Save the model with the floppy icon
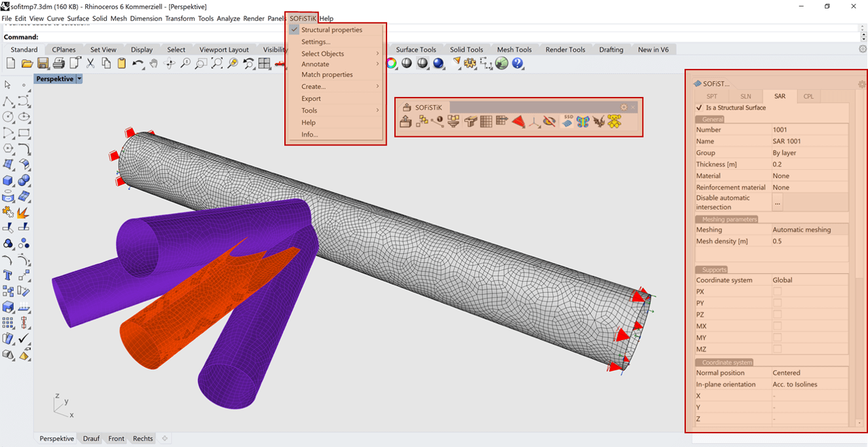The image size is (868, 447). [43, 64]
